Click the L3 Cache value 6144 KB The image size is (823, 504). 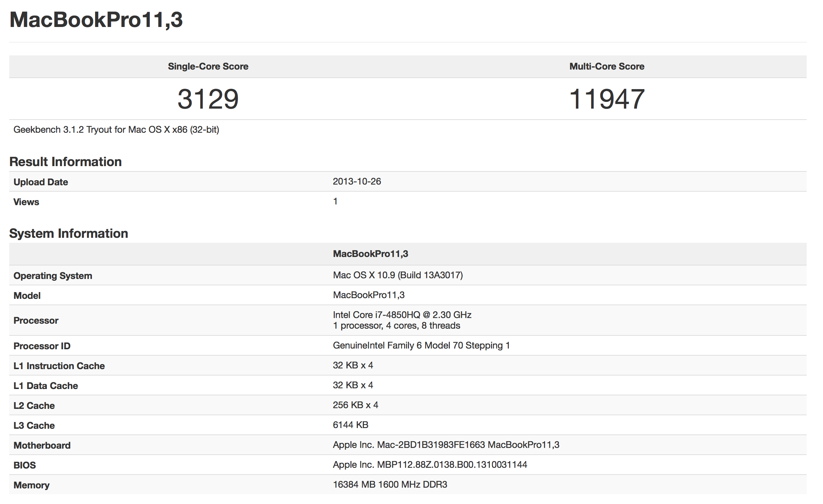(x=350, y=425)
